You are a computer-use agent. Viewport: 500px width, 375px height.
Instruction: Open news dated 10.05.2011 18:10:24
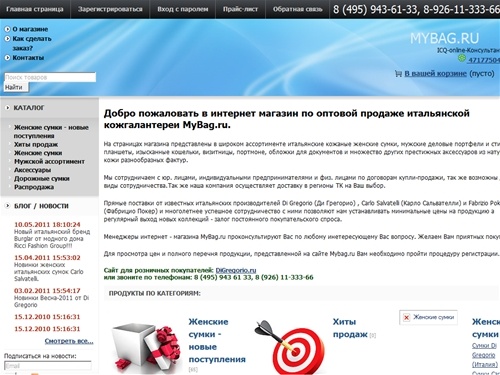(x=47, y=224)
